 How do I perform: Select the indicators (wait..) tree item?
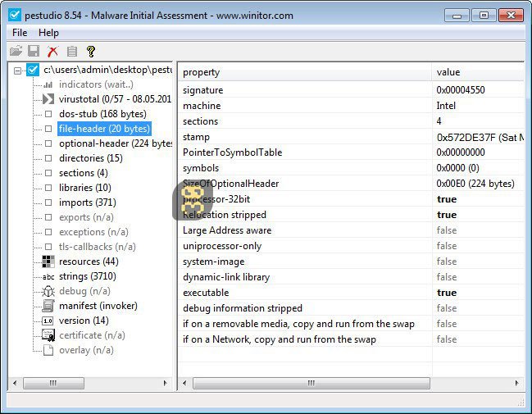pos(96,84)
